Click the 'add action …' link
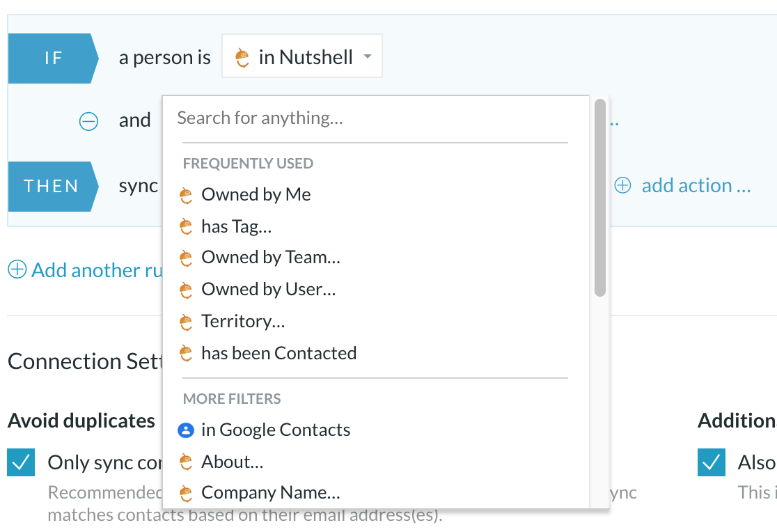 click(696, 185)
